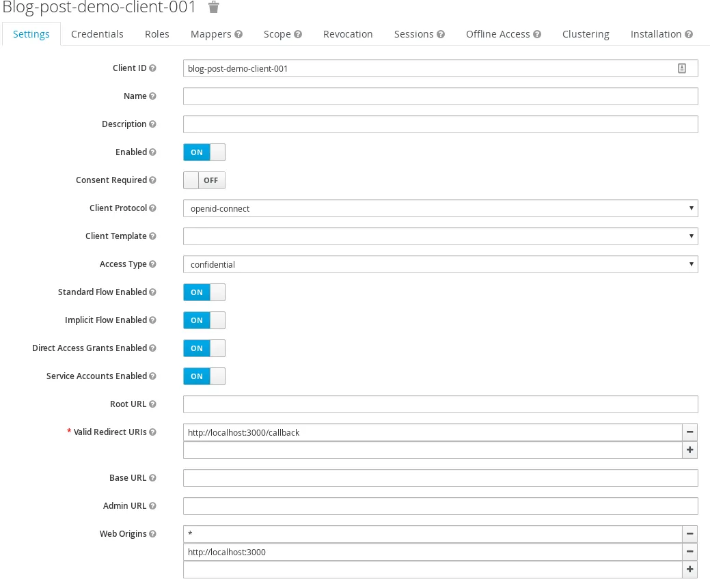Click the Blog-post-demo-client-001 page heading
Image resolution: width=710 pixels, height=588 pixels.
point(99,7)
